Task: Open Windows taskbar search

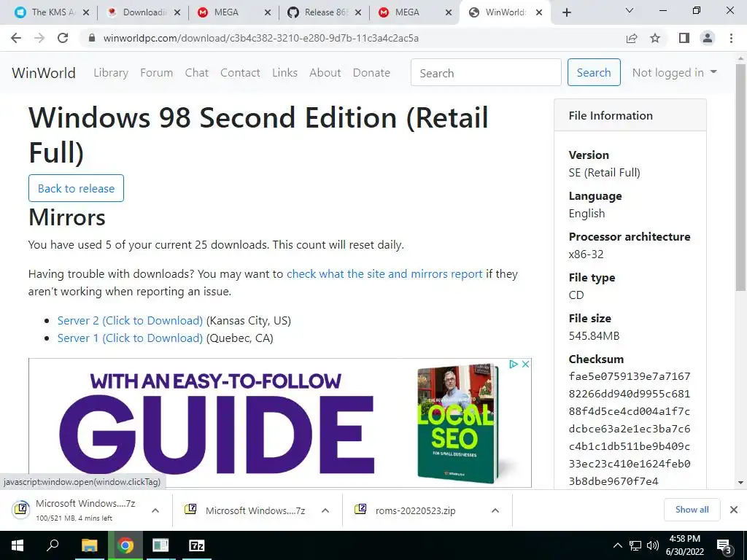Action: coord(53,545)
